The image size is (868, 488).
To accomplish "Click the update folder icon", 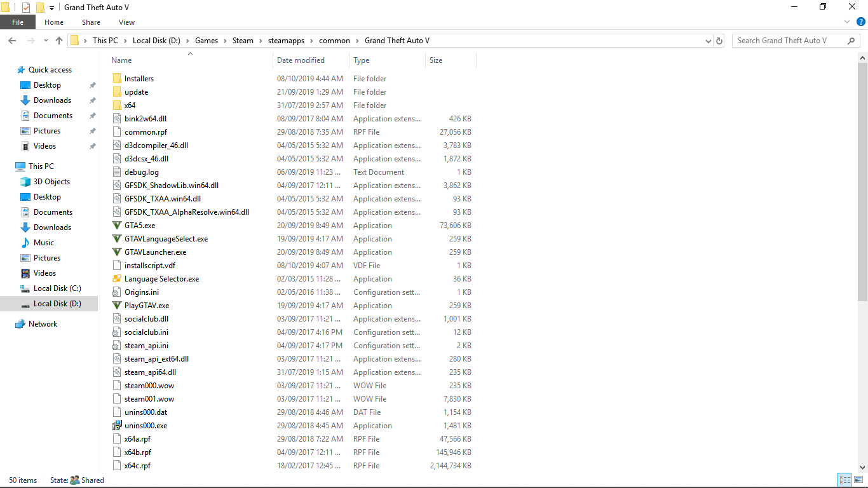I will [x=116, y=92].
